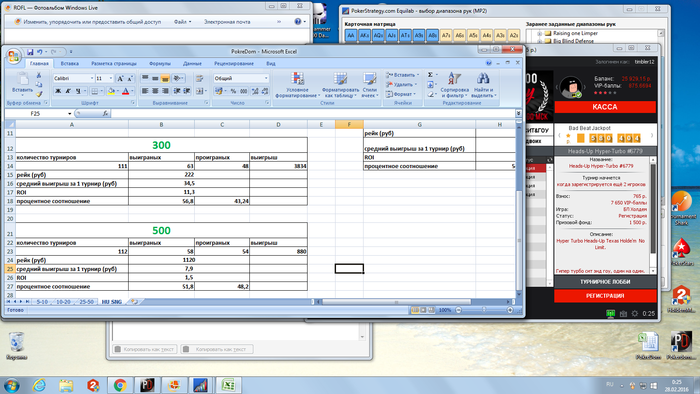Open Name Box dropdown beside F25
This screenshot has height=394, width=700.
click(x=69, y=113)
